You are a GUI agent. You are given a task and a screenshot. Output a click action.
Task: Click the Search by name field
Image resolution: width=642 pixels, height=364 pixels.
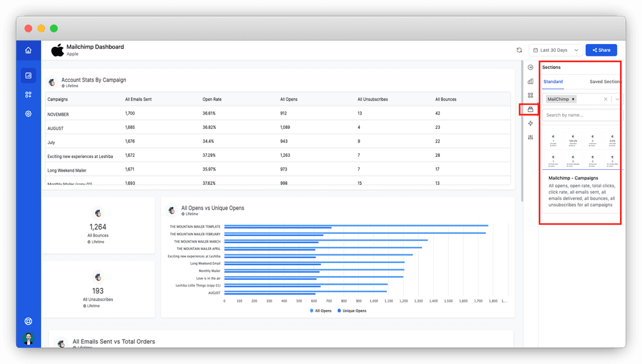coord(581,115)
